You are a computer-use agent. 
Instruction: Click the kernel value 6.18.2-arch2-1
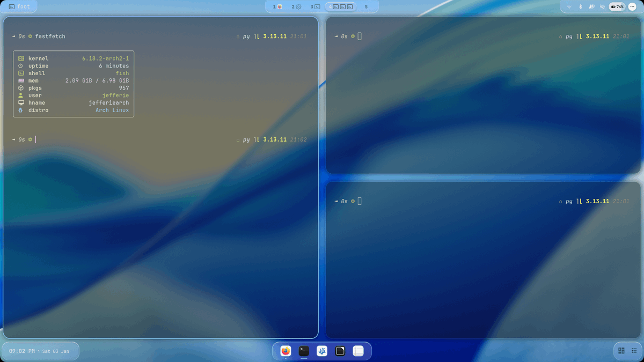105,58
